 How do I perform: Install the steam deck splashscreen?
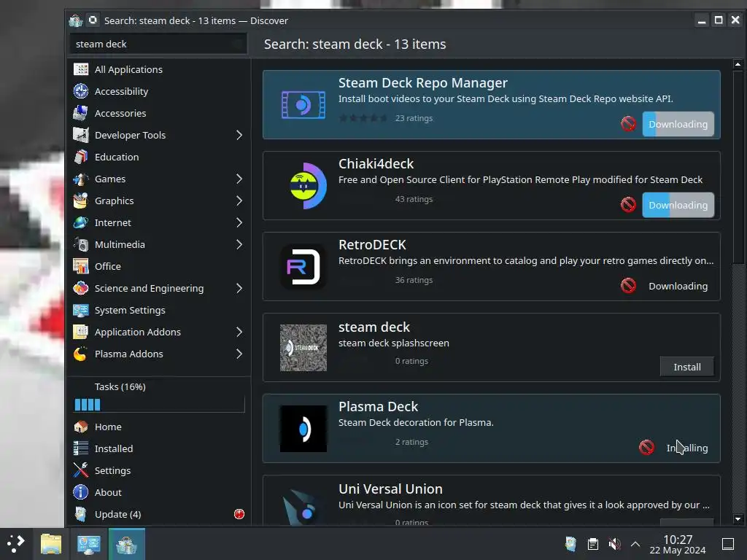coord(687,367)
